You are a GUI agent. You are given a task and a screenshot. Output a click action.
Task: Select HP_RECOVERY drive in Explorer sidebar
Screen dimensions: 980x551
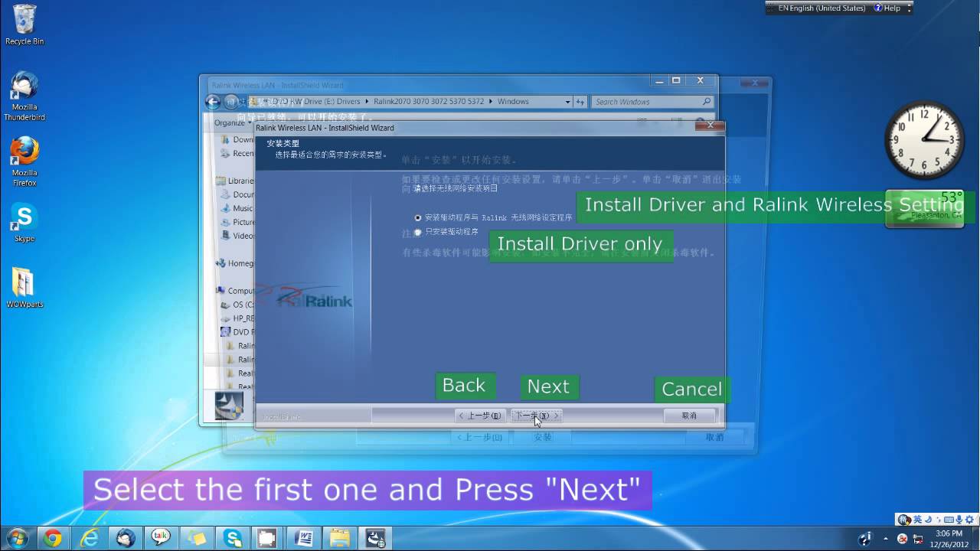(238, 318)
